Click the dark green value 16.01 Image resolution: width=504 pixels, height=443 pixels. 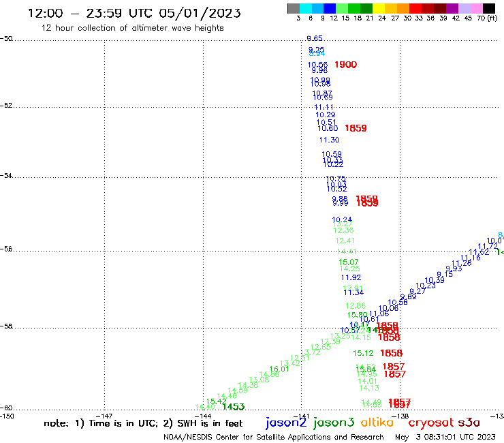(279, 369)
